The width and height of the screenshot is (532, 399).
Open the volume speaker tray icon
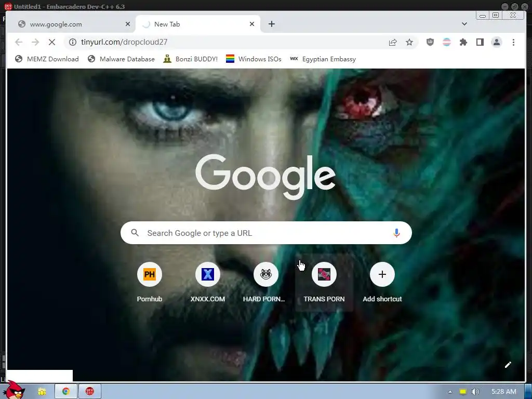tap(475, 392)
